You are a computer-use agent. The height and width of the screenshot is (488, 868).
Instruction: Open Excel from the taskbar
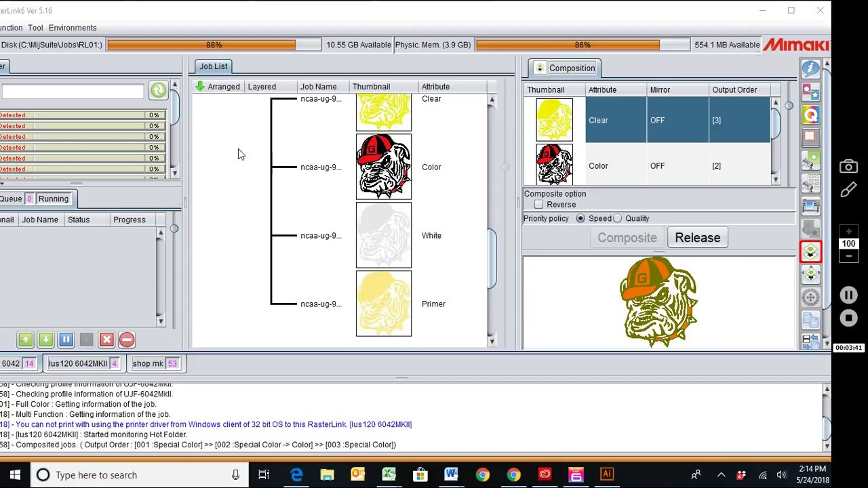point(389,474)
